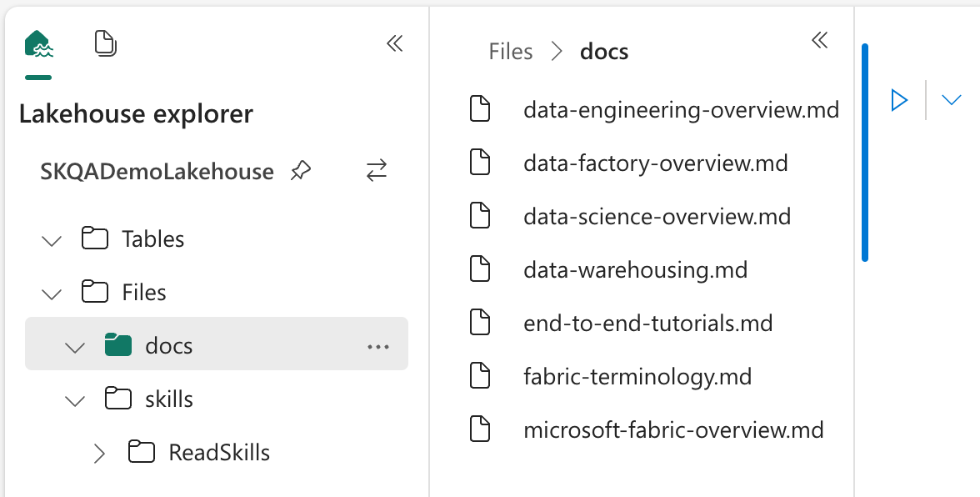Pin the SKQADemoLakehouse lakehouse

tap(300, 172)
